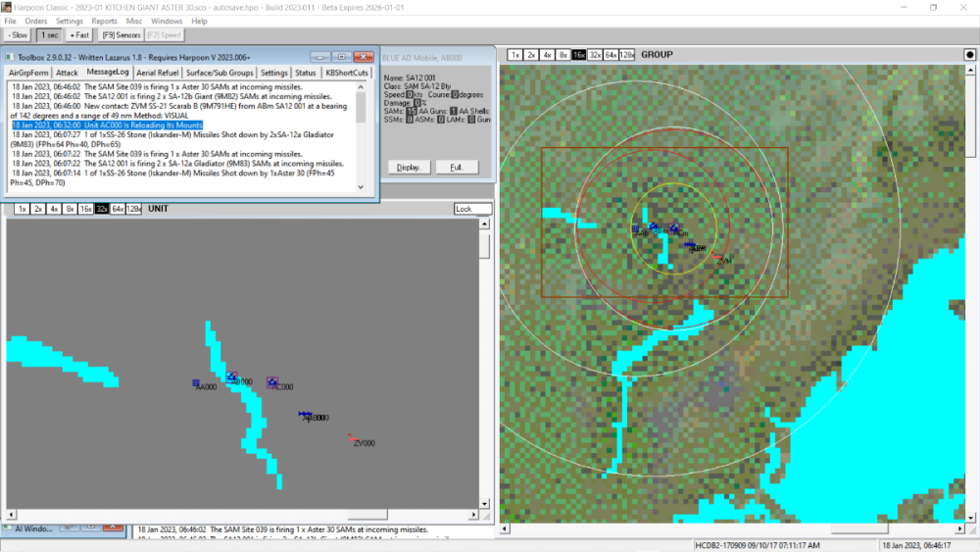This screenshot has width=980, height=552.
Task: Open the [F9] Sensors button
Action: 122,35
